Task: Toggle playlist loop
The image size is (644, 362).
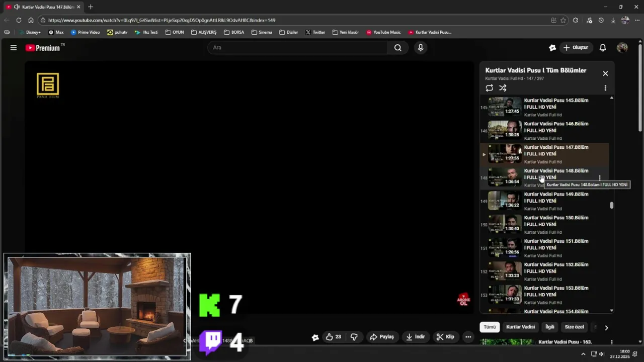Action: 489,88
